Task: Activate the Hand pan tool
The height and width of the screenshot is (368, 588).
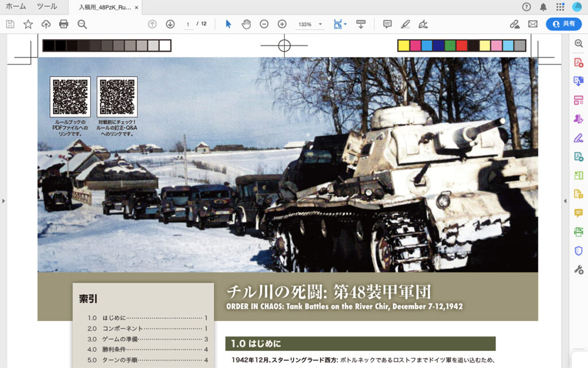Action: pyautogui.click(x=246, y=24)
